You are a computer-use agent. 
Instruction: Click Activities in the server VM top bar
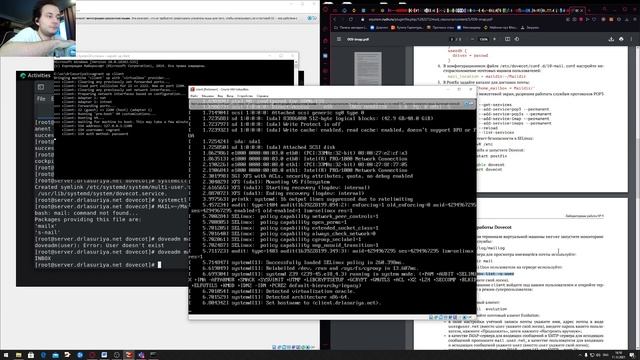[x=39, y=76]
